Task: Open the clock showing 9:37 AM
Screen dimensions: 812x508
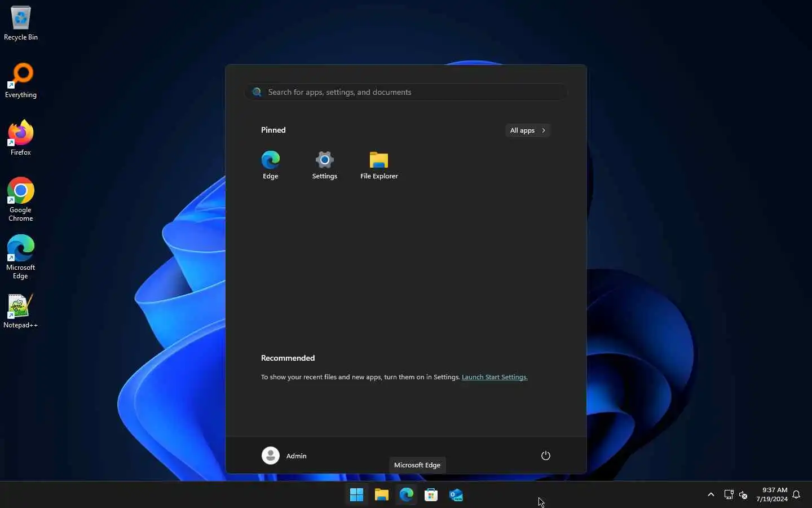Action: click(x=772, y=494)
